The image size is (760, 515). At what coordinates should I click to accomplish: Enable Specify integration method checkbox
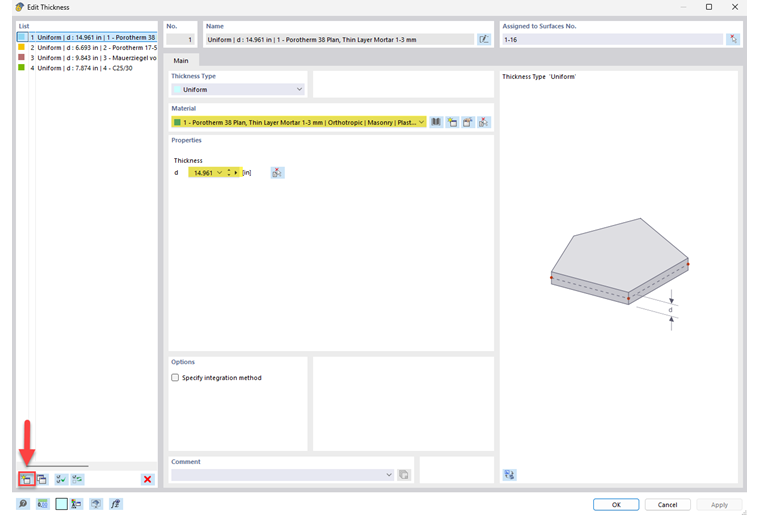point(175,377)
